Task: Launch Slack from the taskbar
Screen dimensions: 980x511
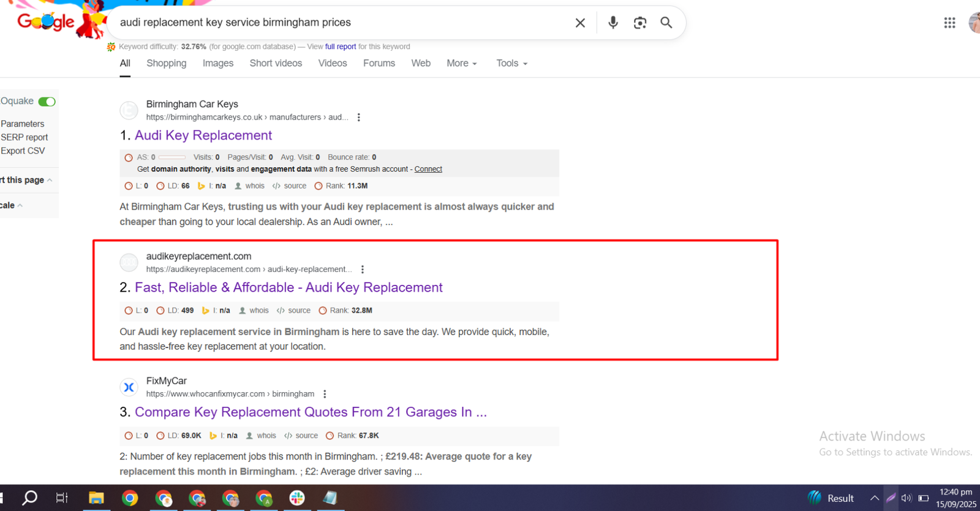Action: 297,498
